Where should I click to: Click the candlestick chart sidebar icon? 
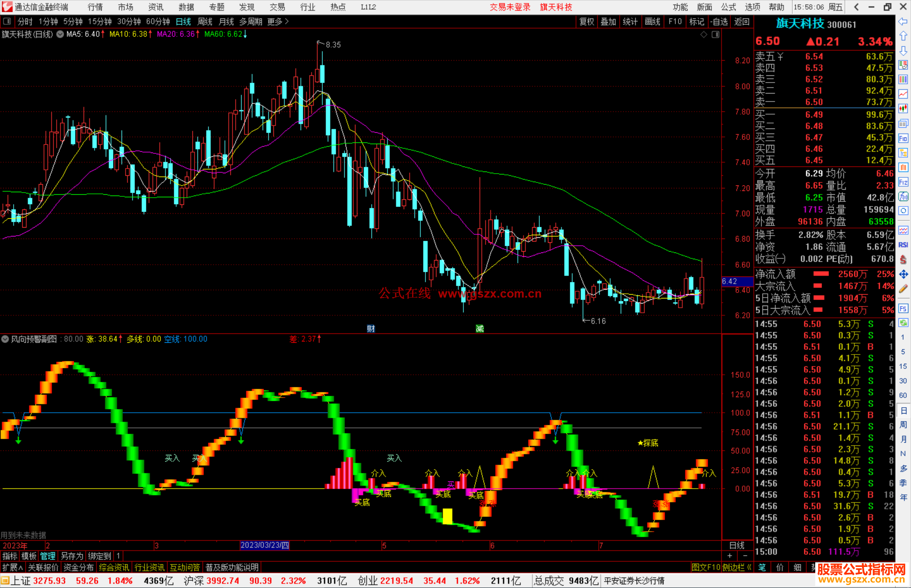point(903,108)
